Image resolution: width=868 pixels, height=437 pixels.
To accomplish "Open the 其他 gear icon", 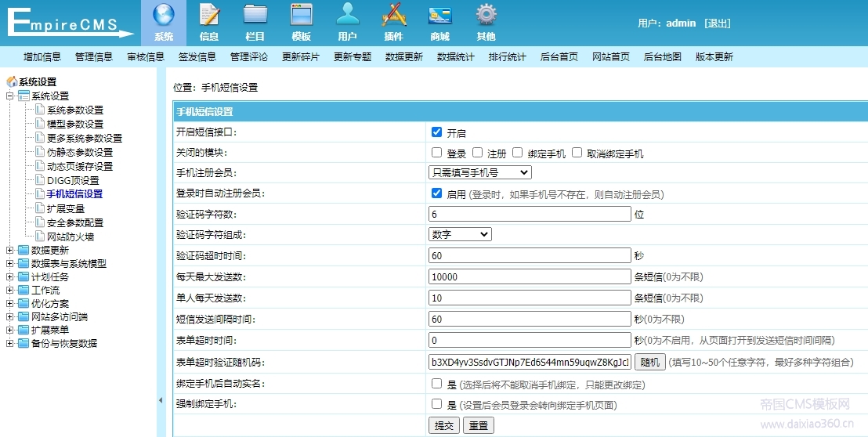I will click(x=486, y=22).
